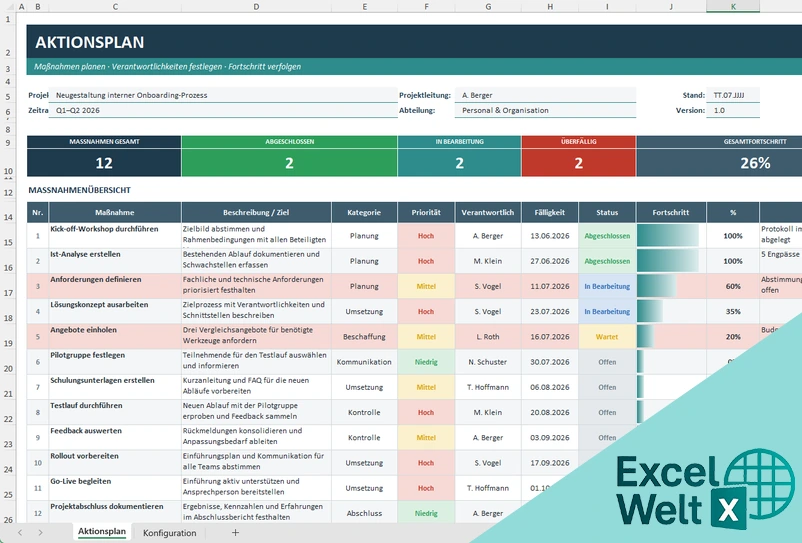Image resolution: width=802 pixels, height=543 pixels.
Task: Click the previous sheet navigation arrow
Action: pyautogui.click(x=20, y=533)
